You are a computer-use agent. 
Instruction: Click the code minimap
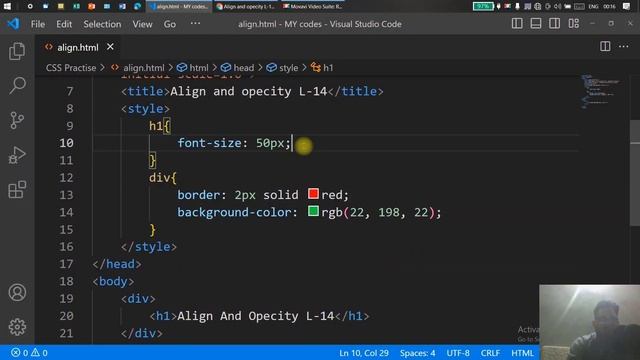coord(600,92)
